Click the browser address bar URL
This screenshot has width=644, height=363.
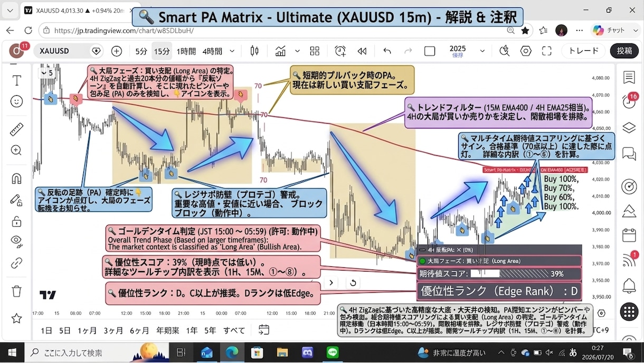coord(124,31)
